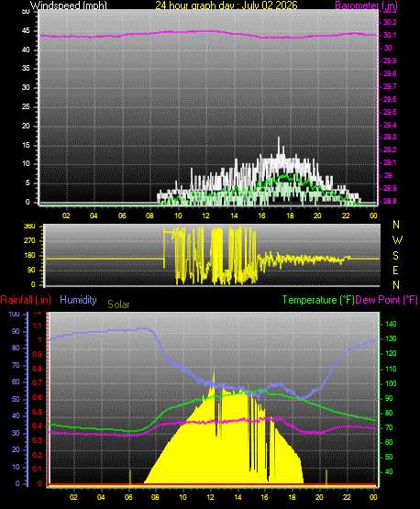Click the 'Temperature (°F)' legend label

[318, 300]
